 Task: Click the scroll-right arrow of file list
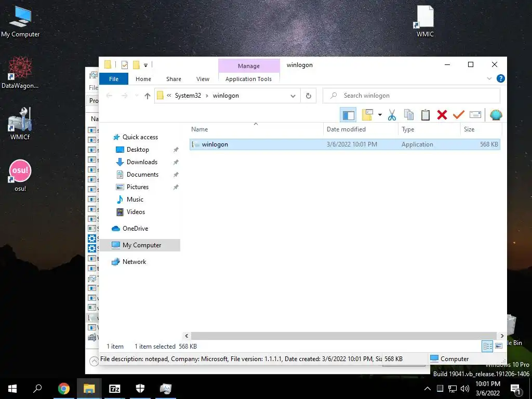(x=502, y=336)
